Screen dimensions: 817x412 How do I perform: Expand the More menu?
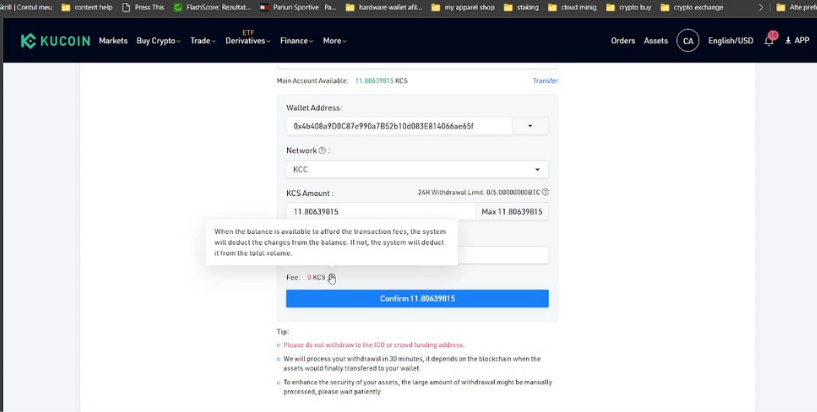[335, 41]
